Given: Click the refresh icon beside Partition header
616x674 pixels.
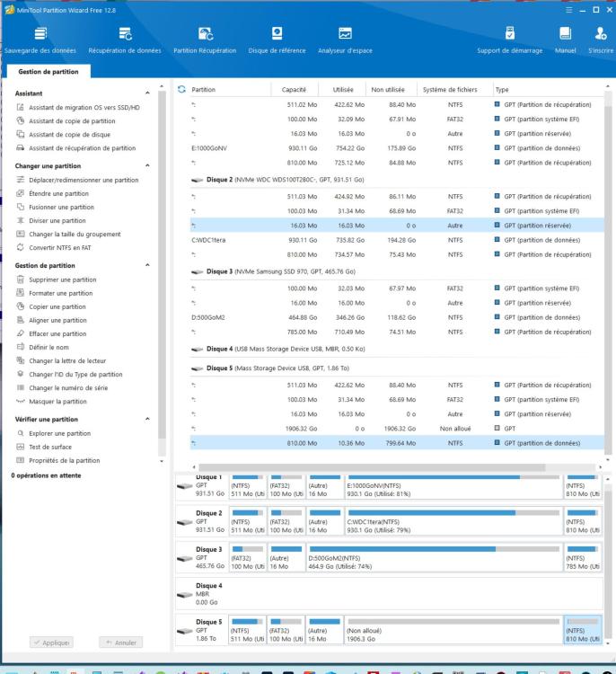Looking at the screenshot, I should (x=182, y=90).
